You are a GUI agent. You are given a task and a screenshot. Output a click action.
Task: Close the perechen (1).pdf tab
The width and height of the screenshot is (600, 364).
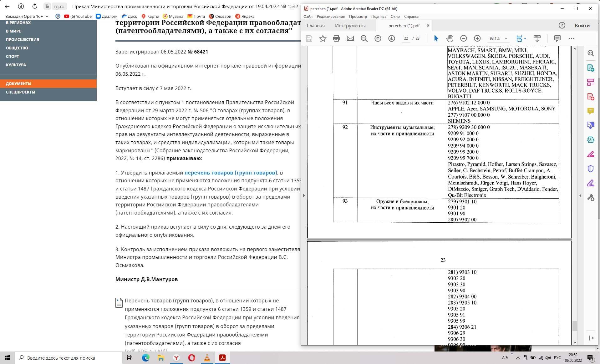tap(428, 26)
